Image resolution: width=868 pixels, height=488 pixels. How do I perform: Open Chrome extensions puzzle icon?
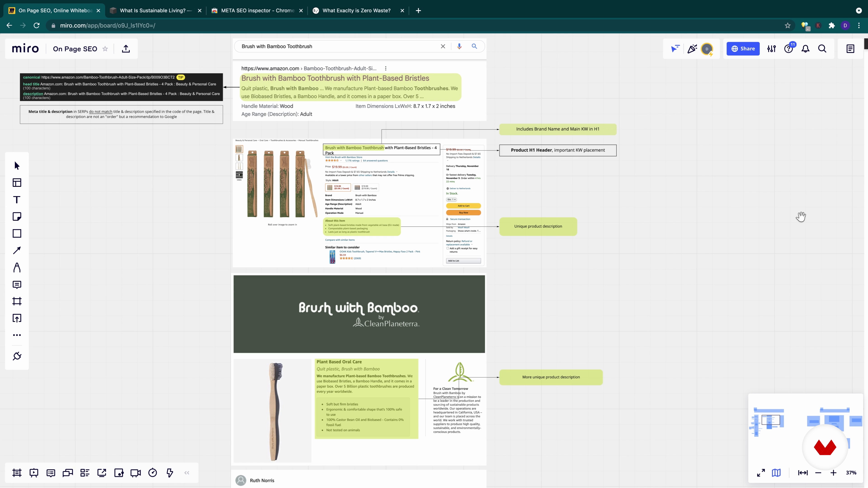pyautogui.click(x=832, y=25)
